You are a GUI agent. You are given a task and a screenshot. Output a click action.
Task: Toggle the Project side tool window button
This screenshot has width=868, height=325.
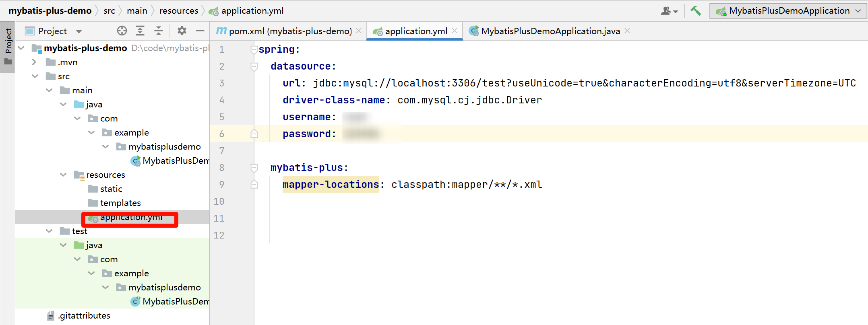pyautogui.click(x=8, y=46)
